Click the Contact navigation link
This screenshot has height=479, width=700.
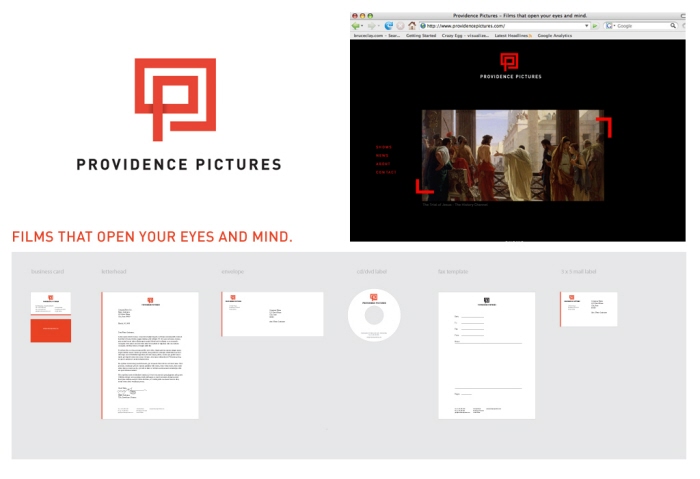click(x=386, y=173)
